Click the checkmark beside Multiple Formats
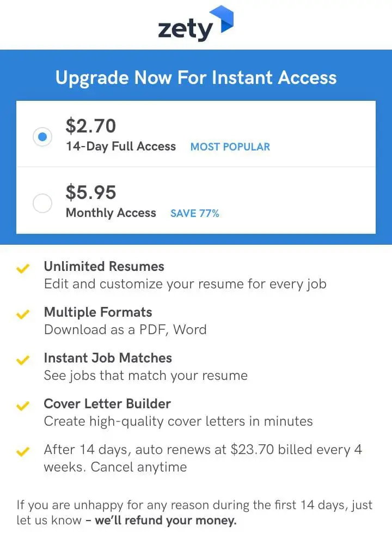The height and width of the screenshot is (556, 392). click(23, 314)
